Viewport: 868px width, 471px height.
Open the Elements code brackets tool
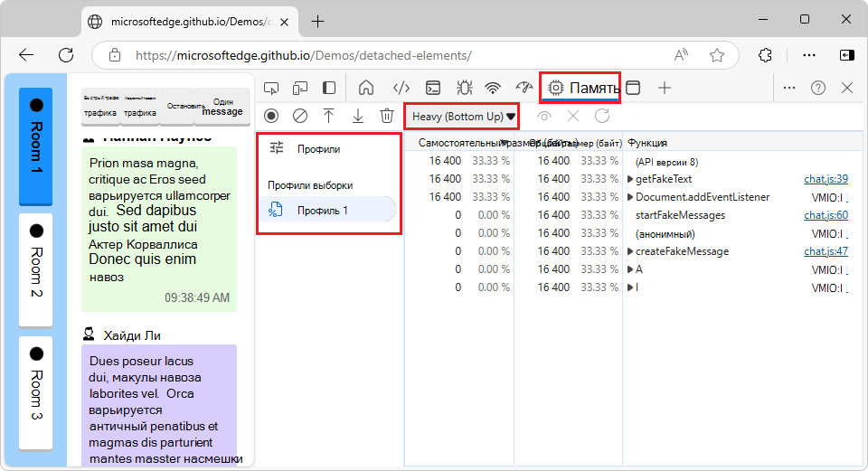point(401,88)
